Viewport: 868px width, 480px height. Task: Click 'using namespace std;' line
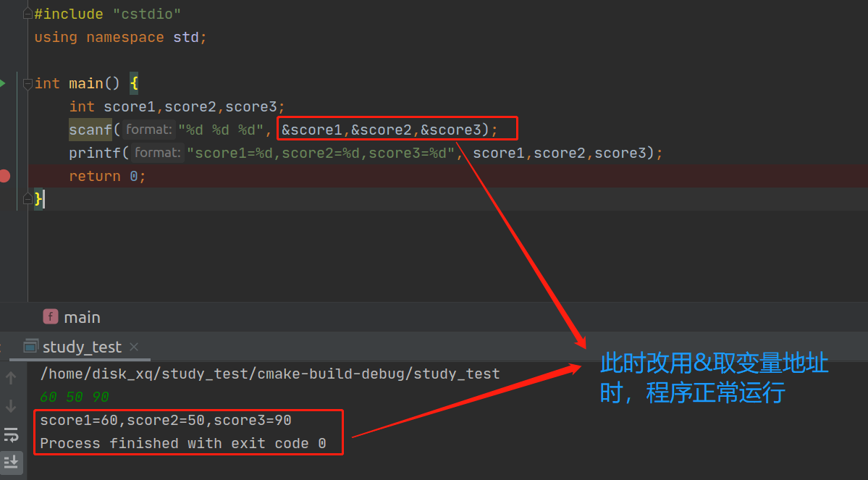pyautogui.click(x=120, y=37)
